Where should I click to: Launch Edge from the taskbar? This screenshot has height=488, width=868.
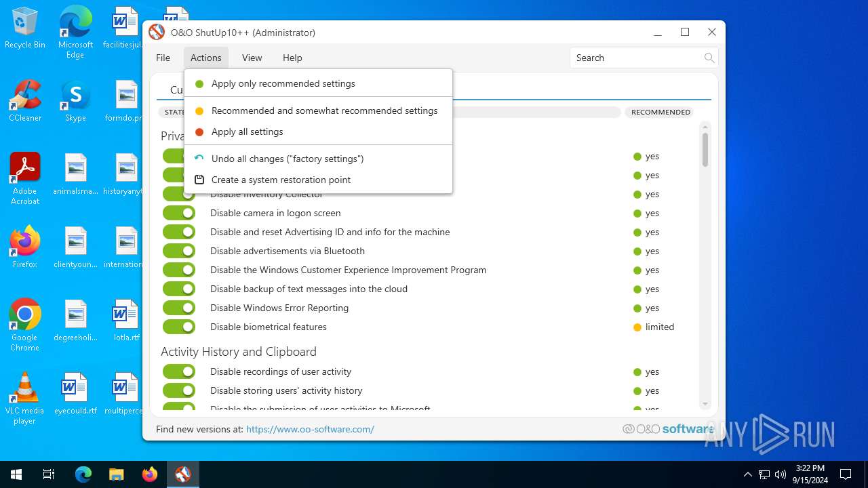83,474
